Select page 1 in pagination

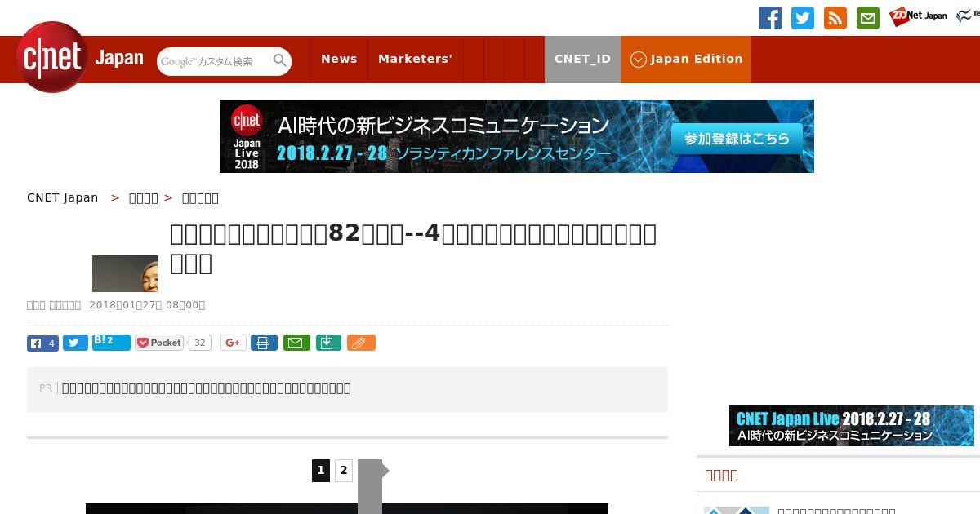[321, 471]
